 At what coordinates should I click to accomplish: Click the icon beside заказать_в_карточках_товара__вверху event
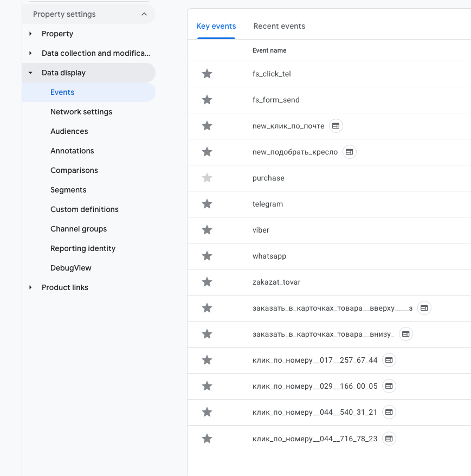pyautogui.click(x=424, y=308)
